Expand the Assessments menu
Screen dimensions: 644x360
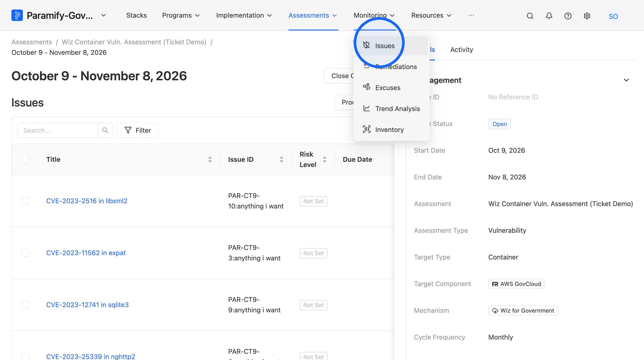tap(313, 15)
